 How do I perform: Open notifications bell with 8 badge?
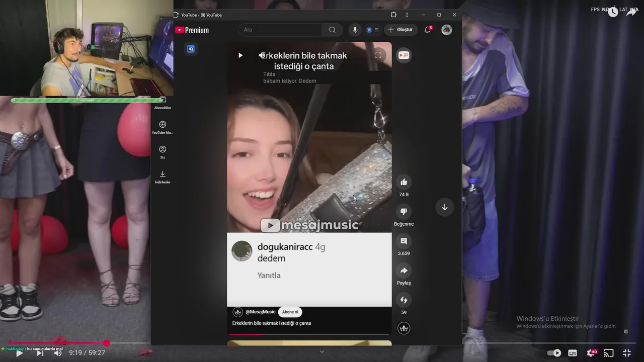(428, 30)
